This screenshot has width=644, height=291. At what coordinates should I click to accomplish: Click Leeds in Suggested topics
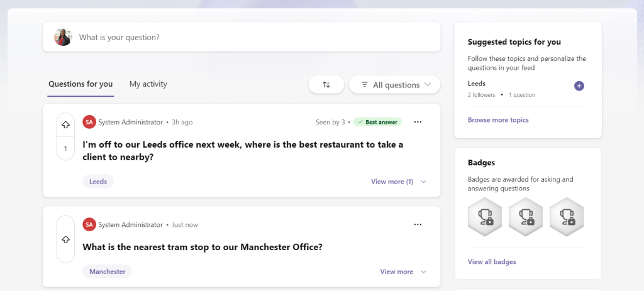point(477,84)
